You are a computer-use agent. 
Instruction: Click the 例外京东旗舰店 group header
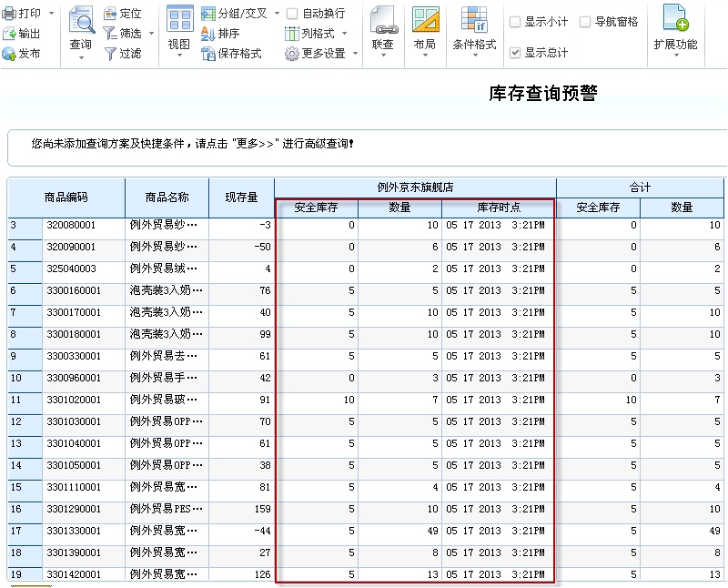point(415,188)
